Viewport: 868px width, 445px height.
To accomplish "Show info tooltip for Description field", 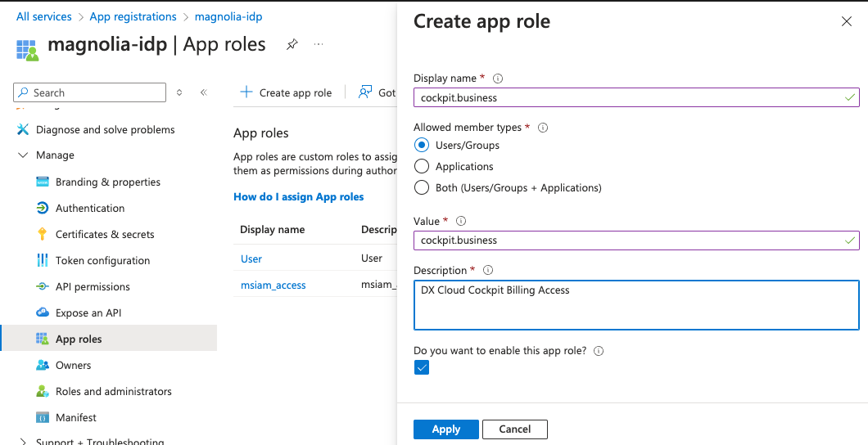I will point(488,270).
